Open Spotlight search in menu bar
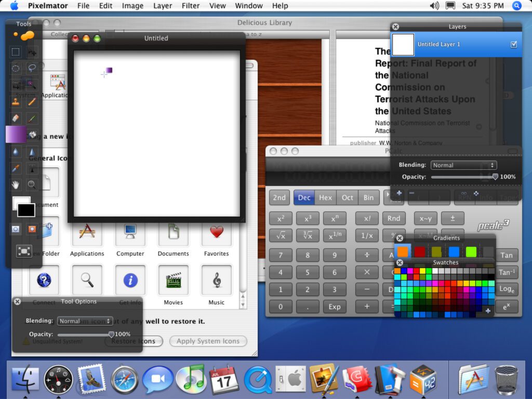The width and height of the screenshot is (532, 399). point(516,6)
